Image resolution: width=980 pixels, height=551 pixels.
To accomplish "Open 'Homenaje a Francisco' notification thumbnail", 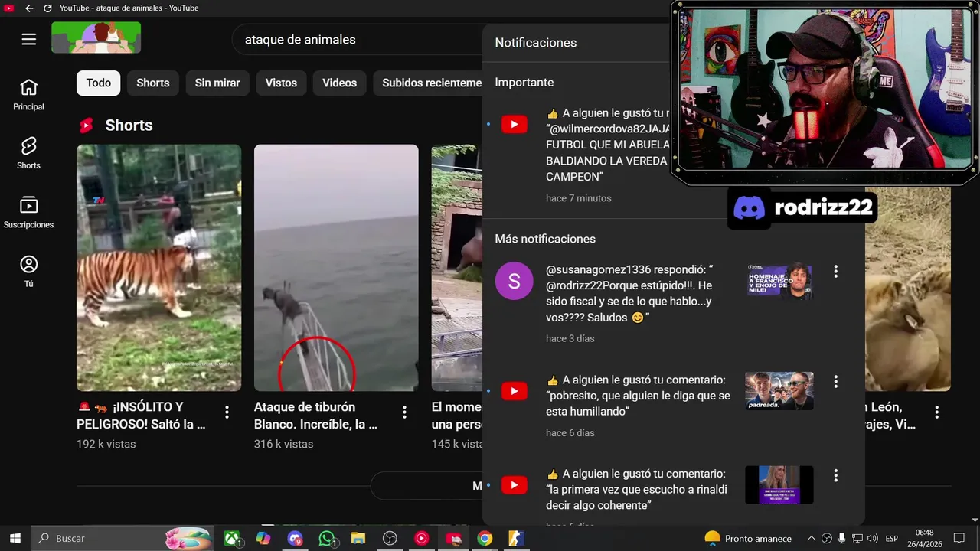I will tap(779, 281).
